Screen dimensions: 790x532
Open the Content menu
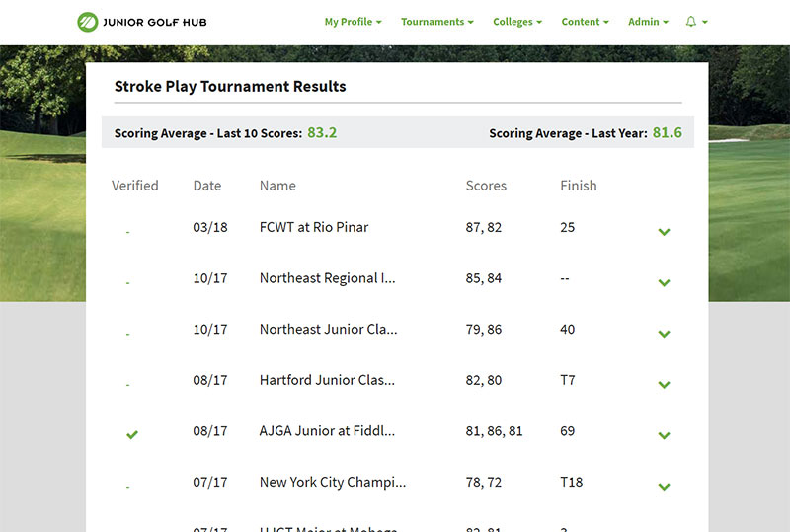[x=585, y=22]
